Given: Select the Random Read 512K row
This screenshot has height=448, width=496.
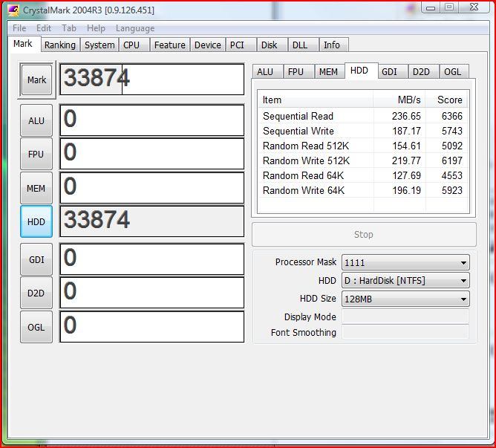Looking at the screenshot, I should click(363, 146).
